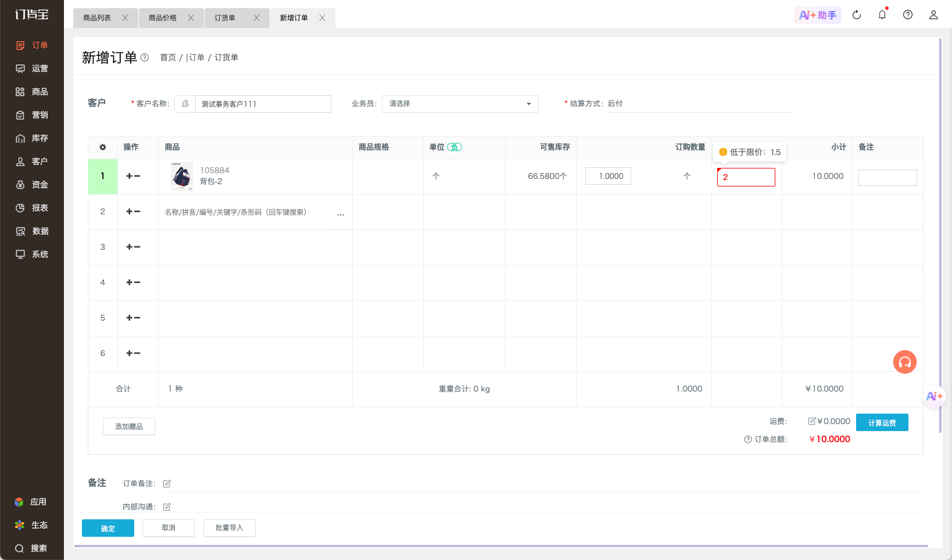Open the 订单 sidebar section

tap(32, 45)
